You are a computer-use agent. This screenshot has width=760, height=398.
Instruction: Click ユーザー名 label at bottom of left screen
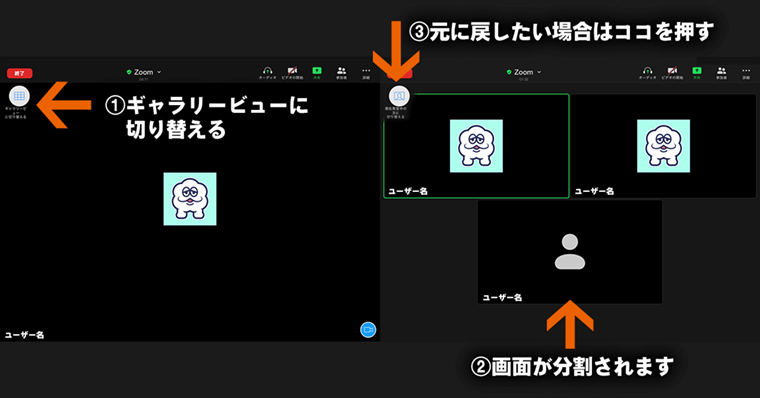pos(24,334)
